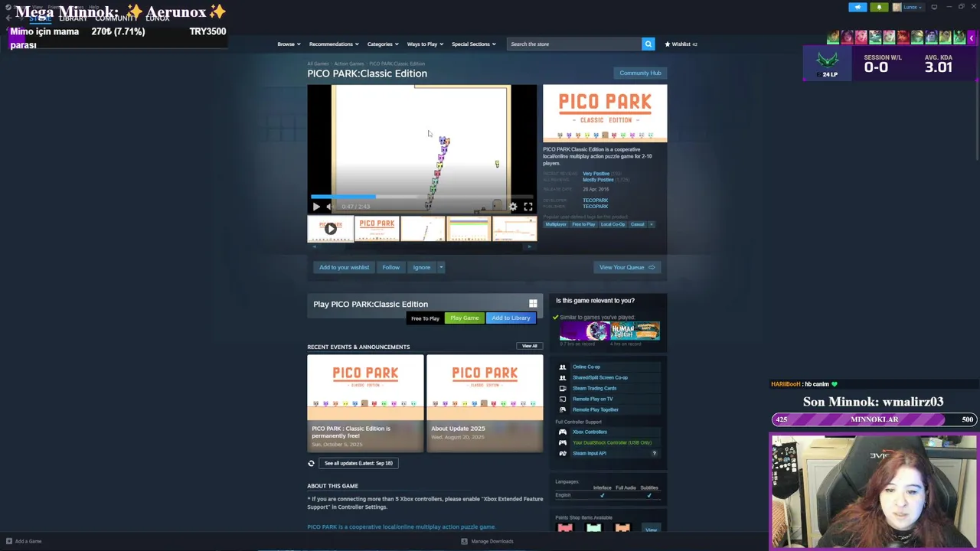This screenshot has height=551, width=980.
Task: Click View Your Queue button
Action: 627,267
